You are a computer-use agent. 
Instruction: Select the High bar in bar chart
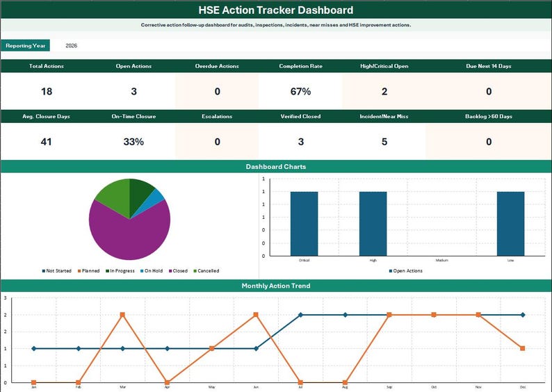373,224
